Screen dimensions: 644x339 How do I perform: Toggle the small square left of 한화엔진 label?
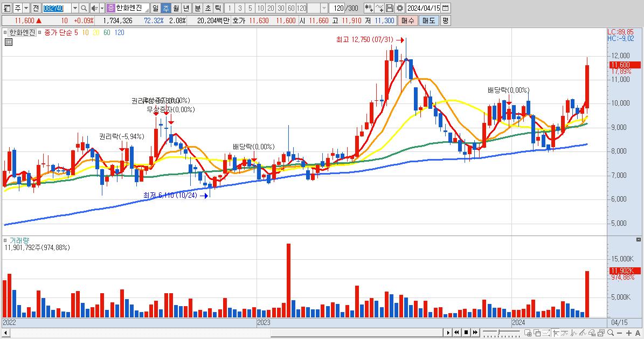(5, 32)
